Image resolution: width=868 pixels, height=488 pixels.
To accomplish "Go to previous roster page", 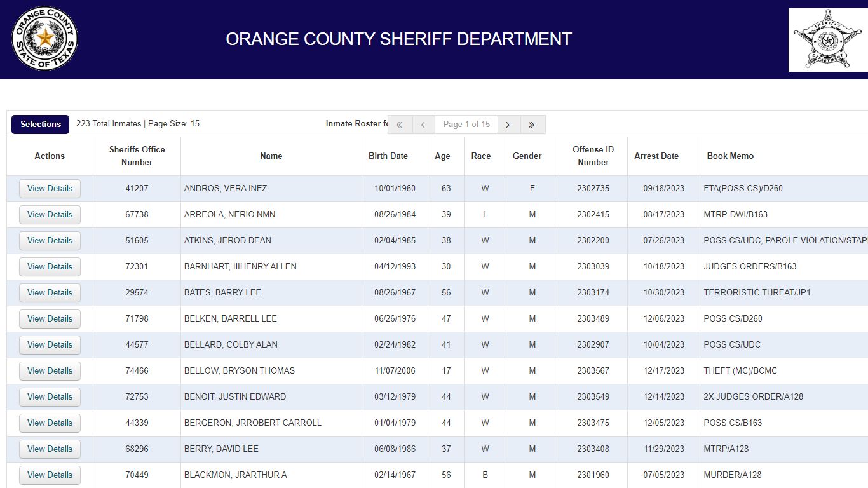I will click(x=423, y=125).
